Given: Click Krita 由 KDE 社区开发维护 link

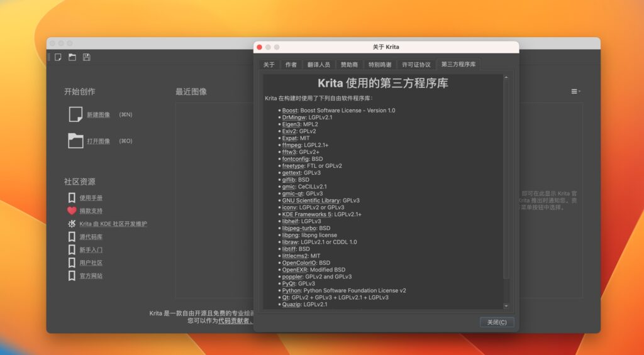Looking at the screenshot, I should [x=113, y=224].
